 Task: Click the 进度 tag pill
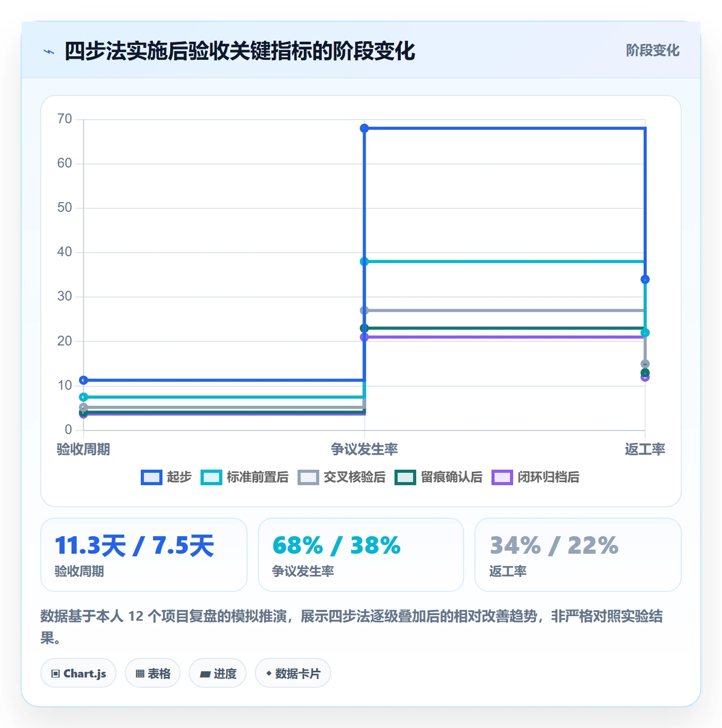[218, 673]
